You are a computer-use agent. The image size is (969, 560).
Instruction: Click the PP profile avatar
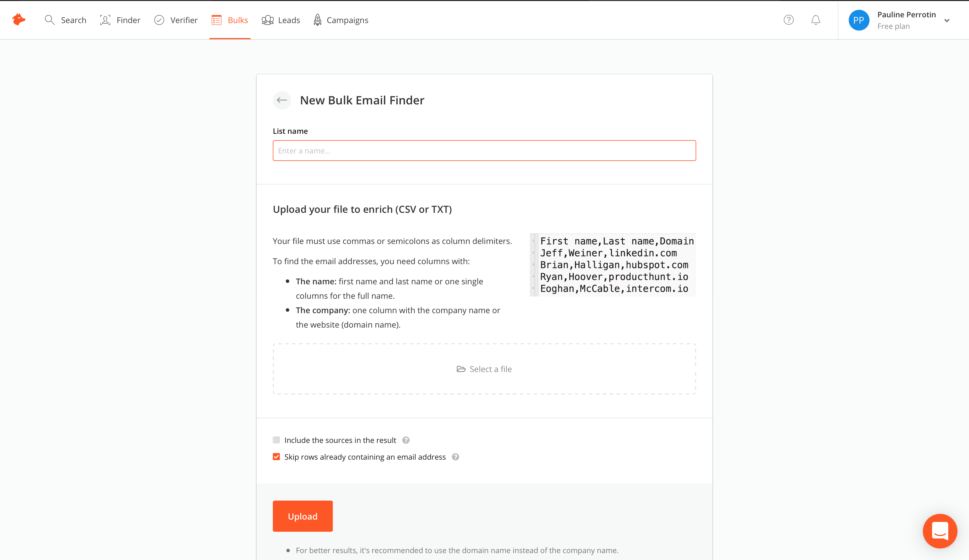(859, 20)
